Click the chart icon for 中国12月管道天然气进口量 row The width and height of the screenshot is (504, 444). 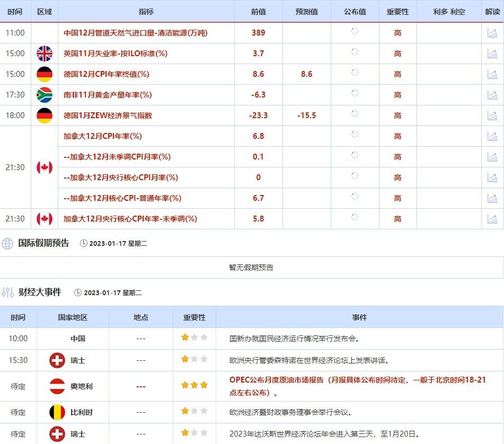click(492, 33)
